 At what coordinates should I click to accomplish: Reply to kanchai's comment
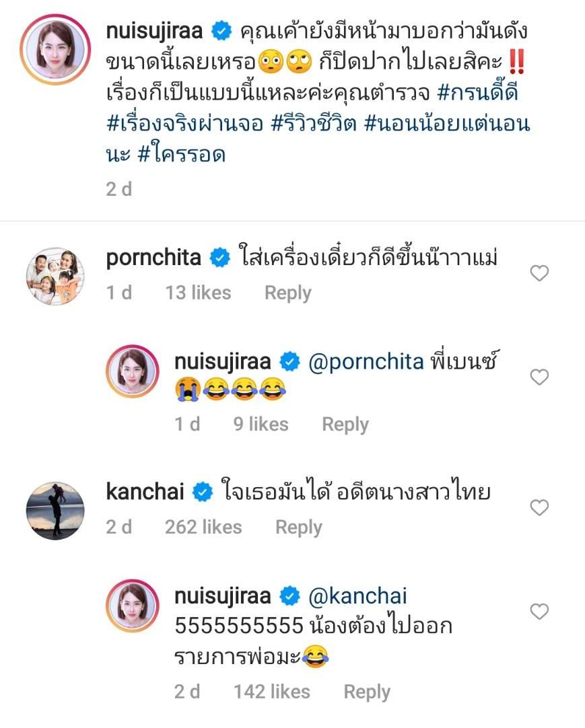pos(298,527)
